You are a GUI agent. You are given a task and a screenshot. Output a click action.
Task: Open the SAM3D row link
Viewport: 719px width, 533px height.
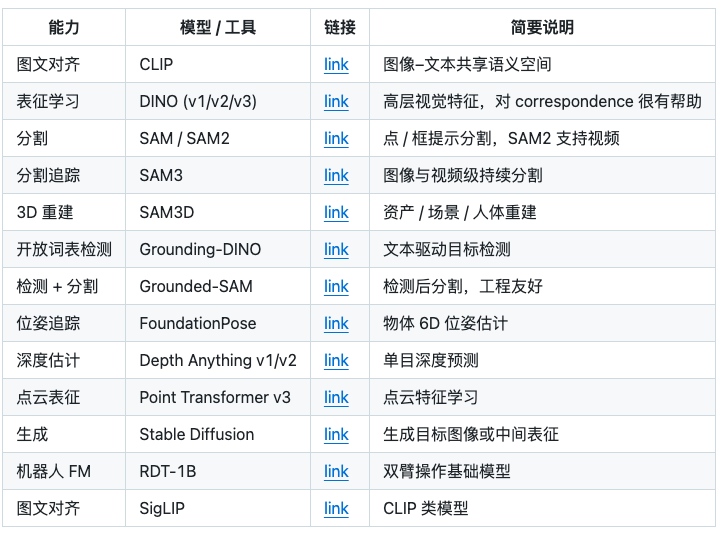coord(336,213)
